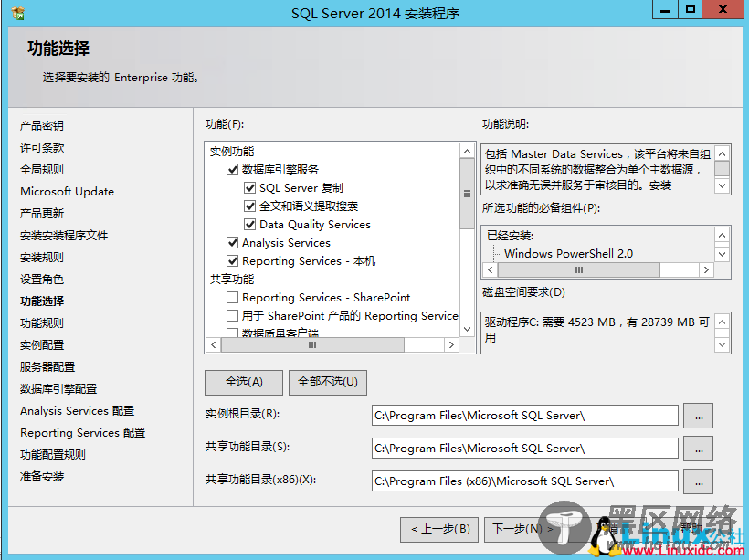Select 功能配置规则 step in sidebar

[53, 455]
